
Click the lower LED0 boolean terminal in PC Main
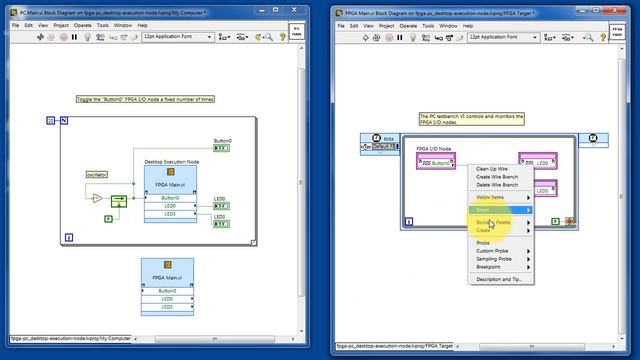(x=221, y=224)
